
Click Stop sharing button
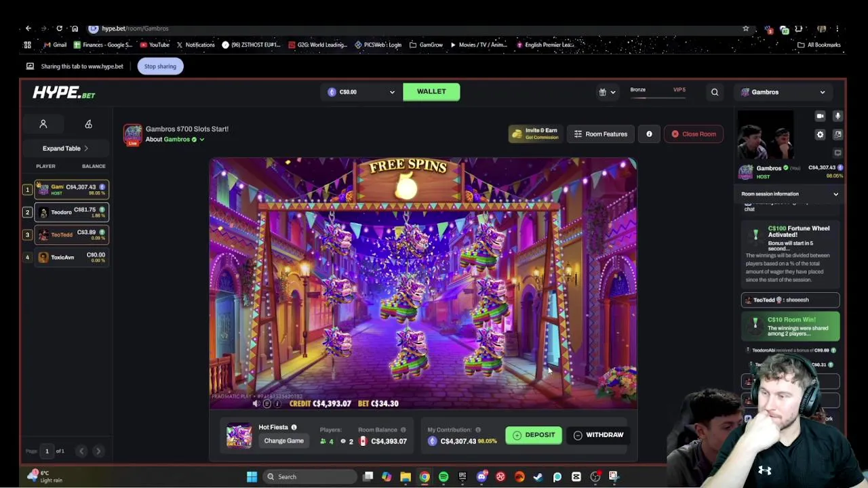click(x=160, y=66)
